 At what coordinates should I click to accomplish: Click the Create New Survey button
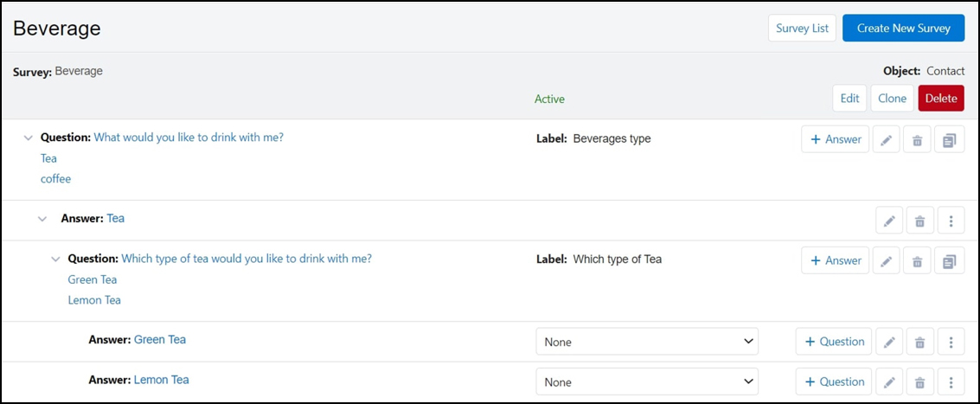(903, 28)
